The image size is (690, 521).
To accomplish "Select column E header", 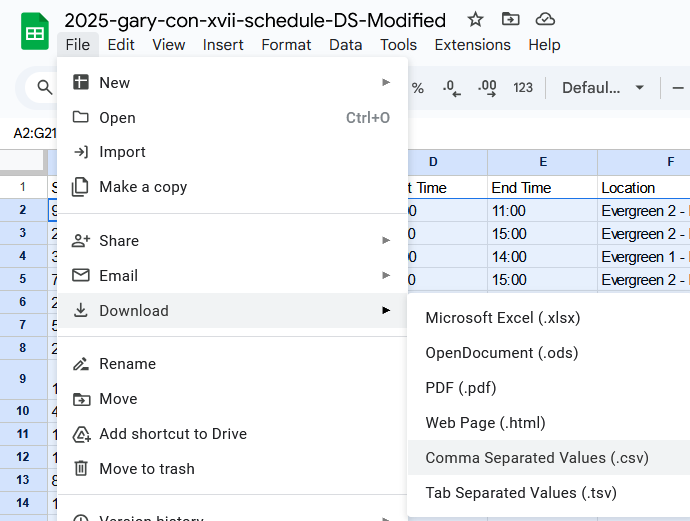I will tap(543, 162).
